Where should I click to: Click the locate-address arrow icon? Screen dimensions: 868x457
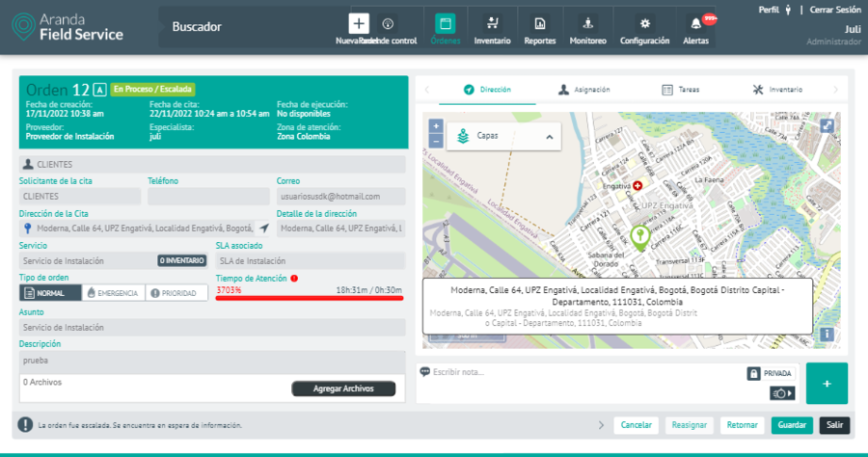tap(264, 228)
